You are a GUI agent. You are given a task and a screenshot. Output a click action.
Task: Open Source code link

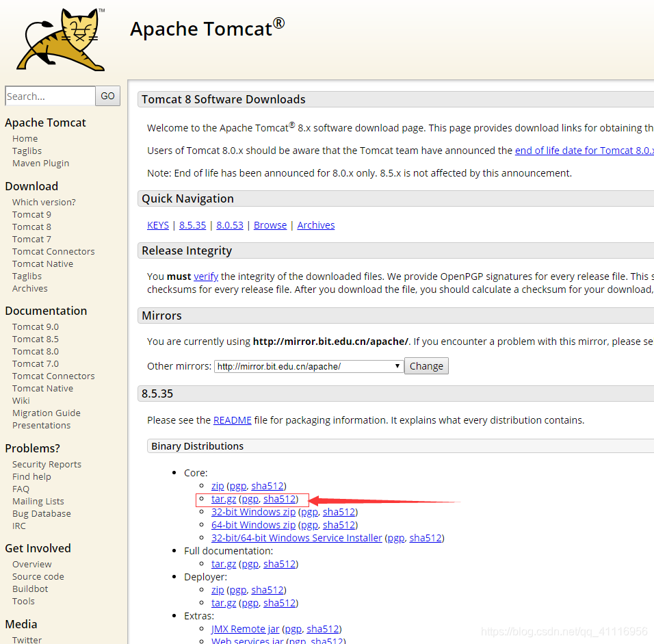coord(38,576)
